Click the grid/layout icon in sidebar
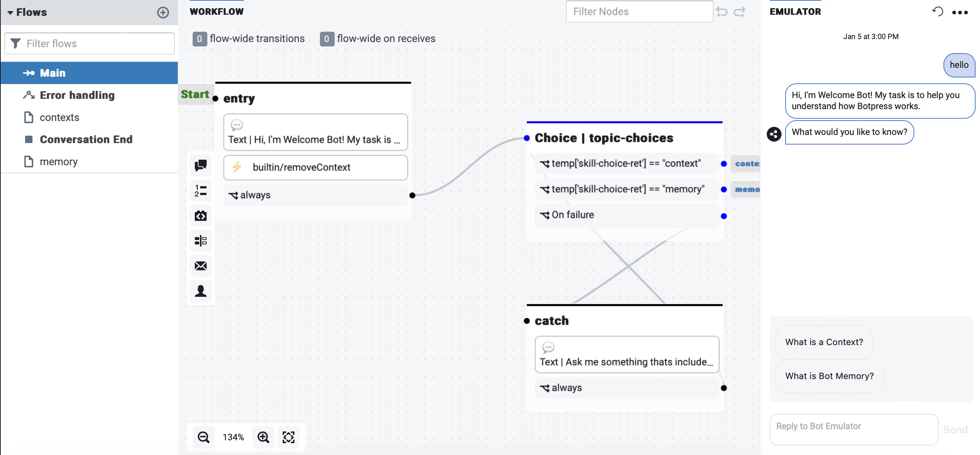The width and height of the screenshot is (980, 455). click(x=201, y=240)
